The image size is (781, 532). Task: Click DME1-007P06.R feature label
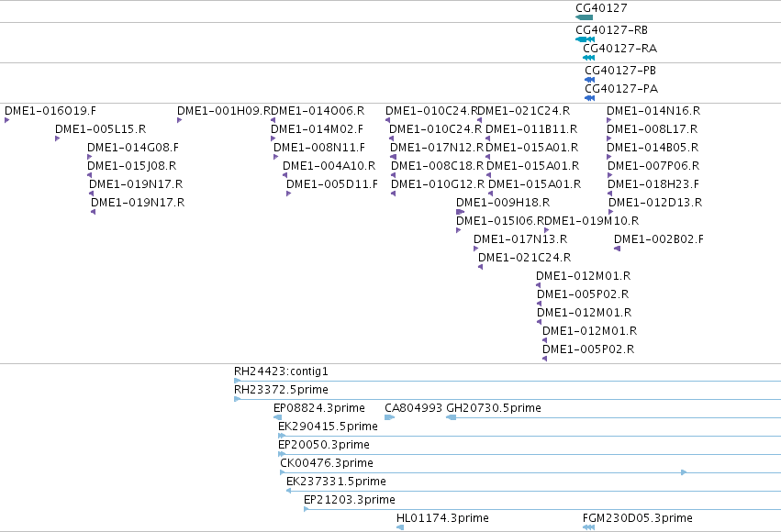653,166
